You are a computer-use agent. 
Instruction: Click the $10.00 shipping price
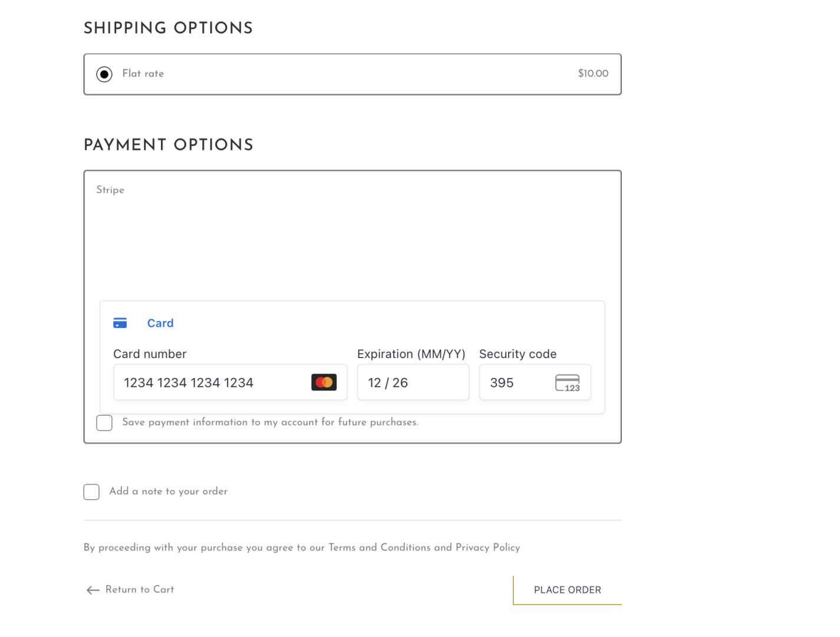593,74
